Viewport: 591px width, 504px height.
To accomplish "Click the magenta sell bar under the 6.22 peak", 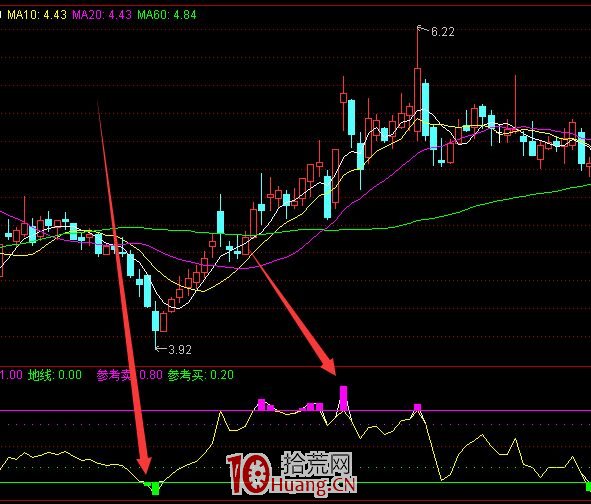I will (x=417, y=407).
